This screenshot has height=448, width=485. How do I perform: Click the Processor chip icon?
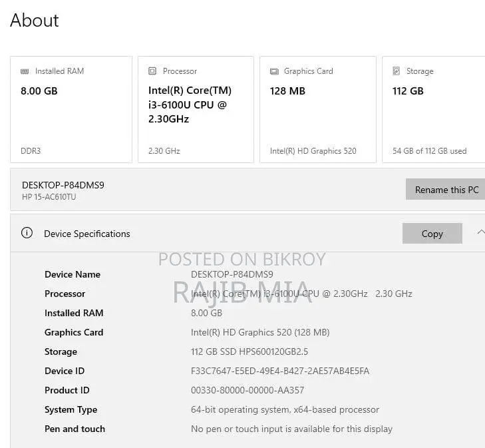[152, 71]
